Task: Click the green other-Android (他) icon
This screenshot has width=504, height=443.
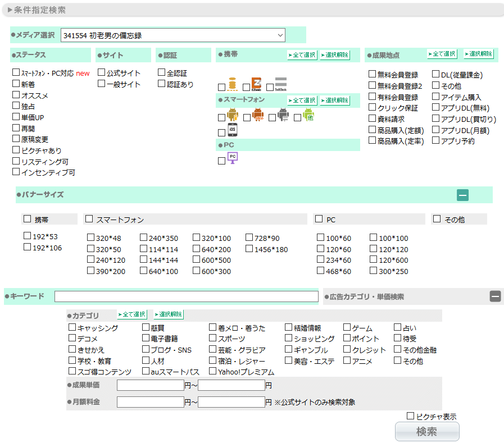Action: tap(308, 115)
